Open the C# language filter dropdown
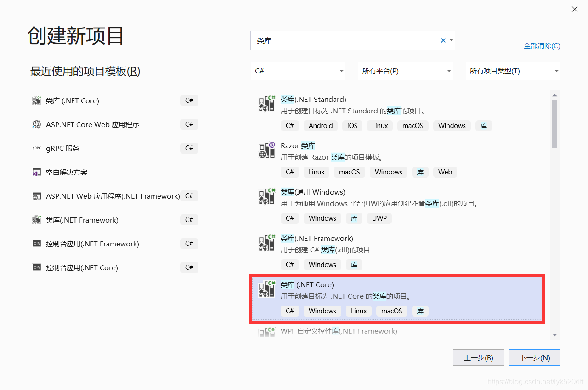Screen dimensions: 588x390 click(298, 71)
